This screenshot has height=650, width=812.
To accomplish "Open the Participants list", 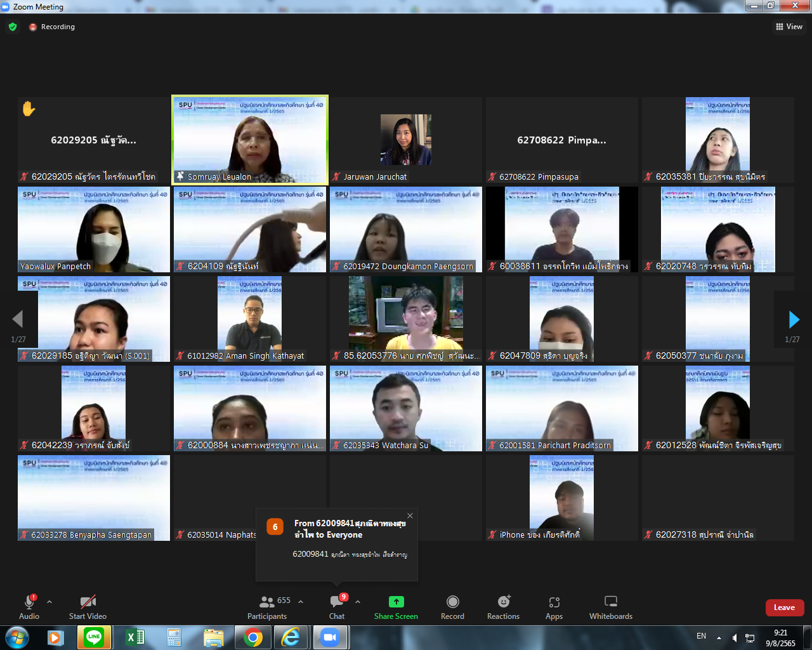I will [267, 606].
